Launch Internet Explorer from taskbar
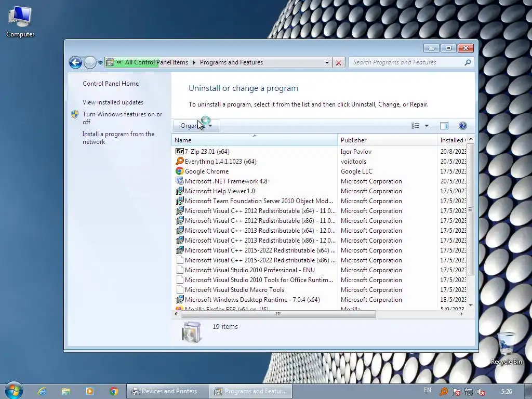 point(42,391)
